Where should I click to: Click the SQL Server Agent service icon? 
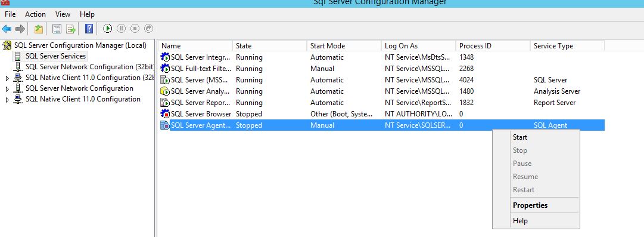165,125
